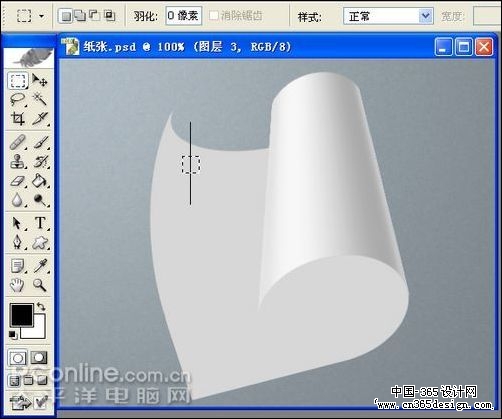Enable the 消除锯齿 anti-alias checkbox
Screen dimensions: 502x419
coord(213,15)
